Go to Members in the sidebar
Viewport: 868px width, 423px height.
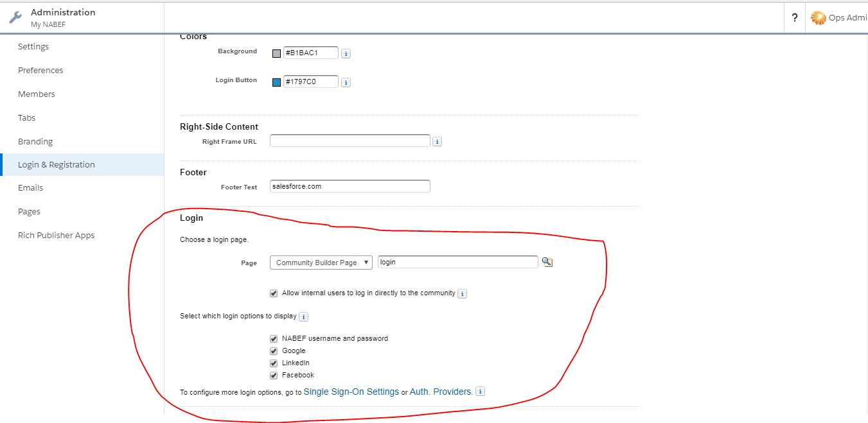(37, 94)
